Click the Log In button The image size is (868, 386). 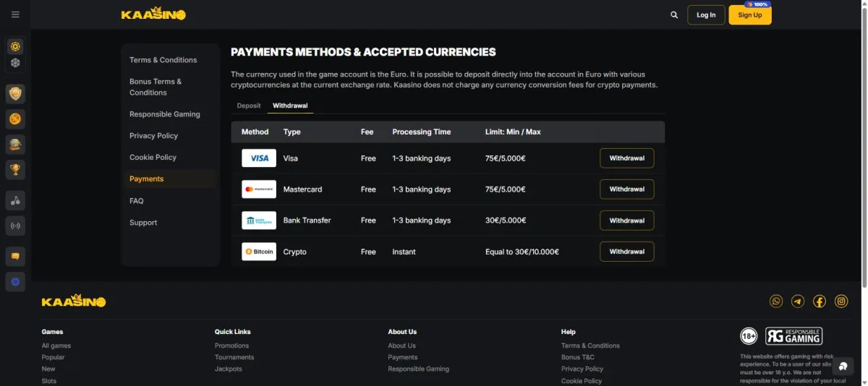point(706,15)
